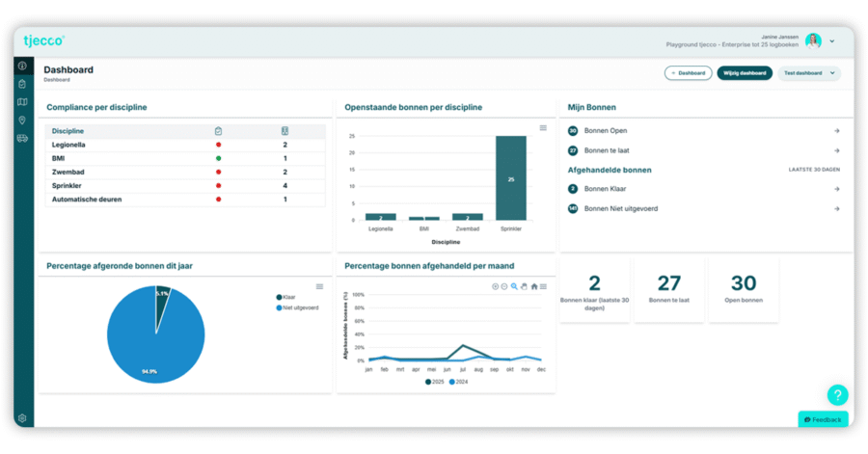This screenshot has height=454, width=868.
Task: Select the Automatische deuren row
Action: point(185,200)
